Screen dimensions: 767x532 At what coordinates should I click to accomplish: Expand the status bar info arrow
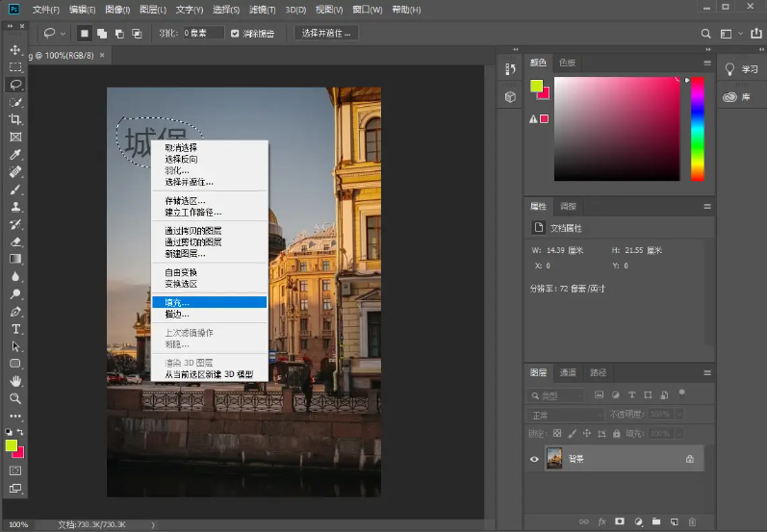[153, 524]
